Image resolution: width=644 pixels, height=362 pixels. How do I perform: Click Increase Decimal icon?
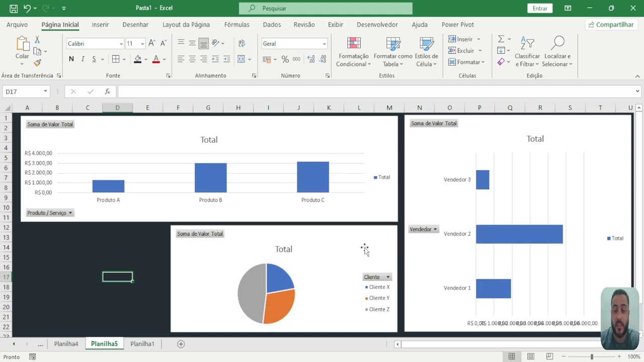coord(311,59)
